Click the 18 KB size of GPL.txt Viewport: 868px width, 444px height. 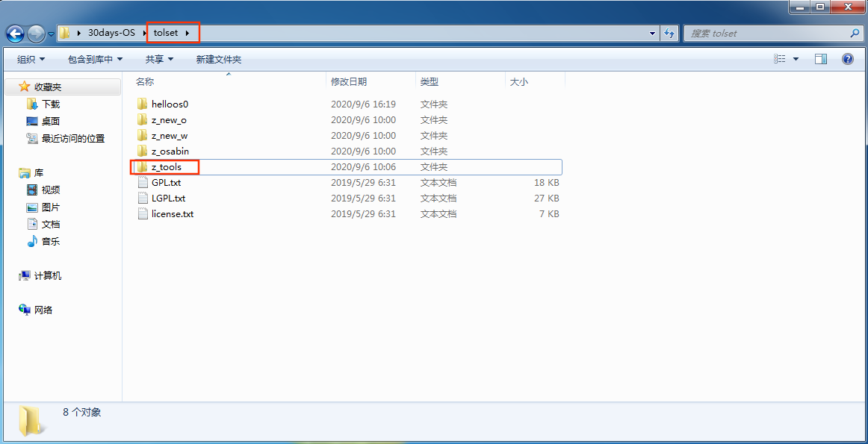(x=546, y=183)
